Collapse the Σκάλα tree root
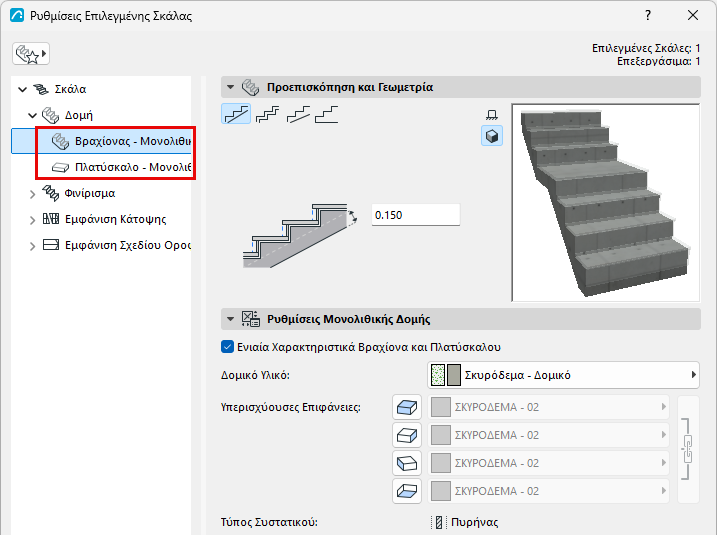 [x=22, y=89]
